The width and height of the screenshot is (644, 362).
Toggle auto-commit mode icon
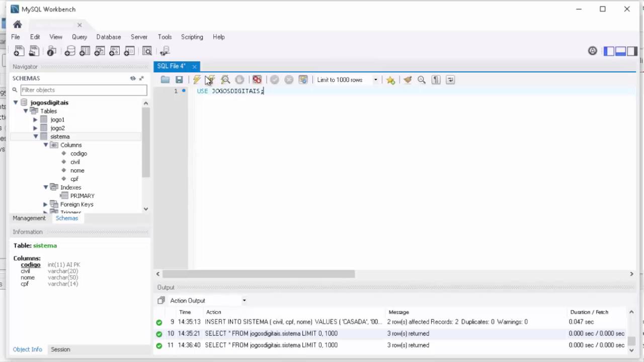point(303,79)
